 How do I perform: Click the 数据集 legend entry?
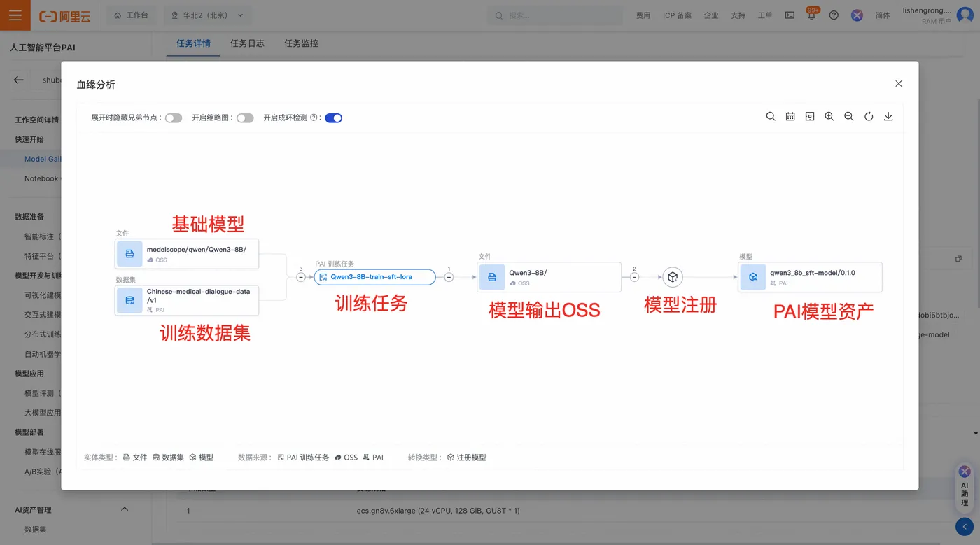[x=168, y=458]
